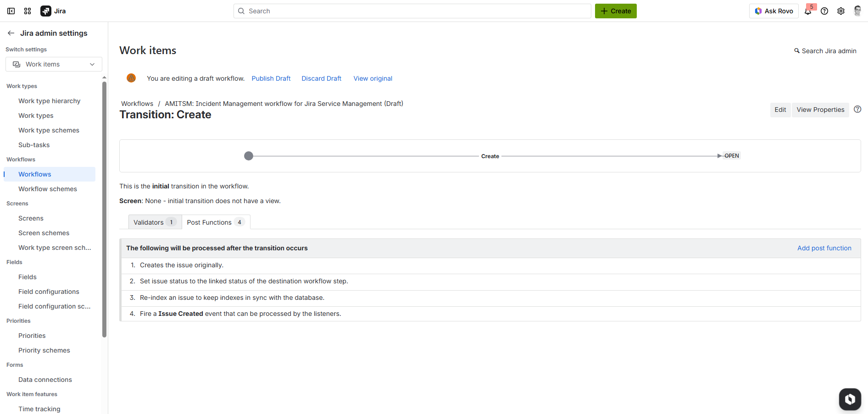Click Add post function link
The width and height of the screenshot is (868, 414).
(x=824, y=248)
